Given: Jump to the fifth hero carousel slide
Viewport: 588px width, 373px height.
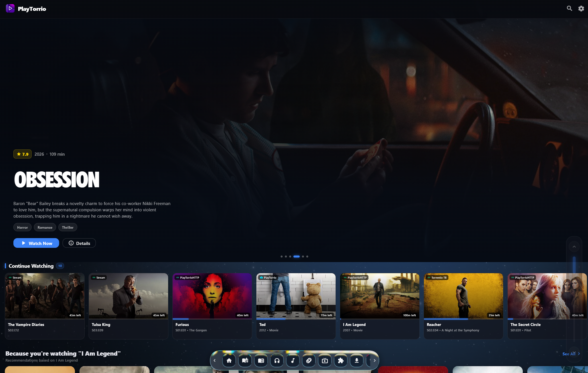Looking at the screenshot, I should click(x=303, y=256).
